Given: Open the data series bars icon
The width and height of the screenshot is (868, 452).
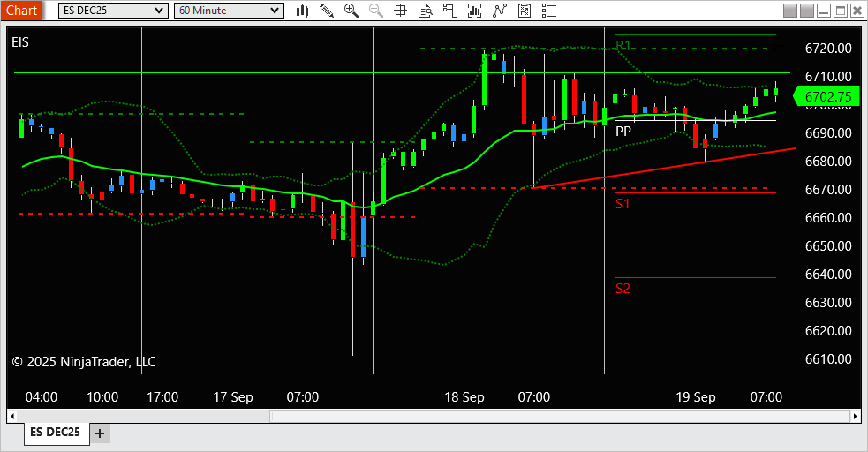Looking at the screenshot, I should (474, 11).
